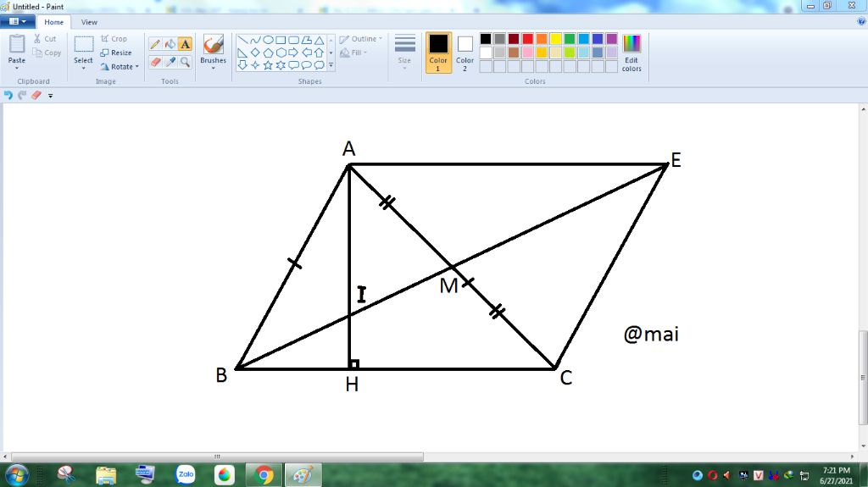Viewport: 868px width, 487px height.
Task: Pick the Right arrow shape
Action: [x=293, y=53]
